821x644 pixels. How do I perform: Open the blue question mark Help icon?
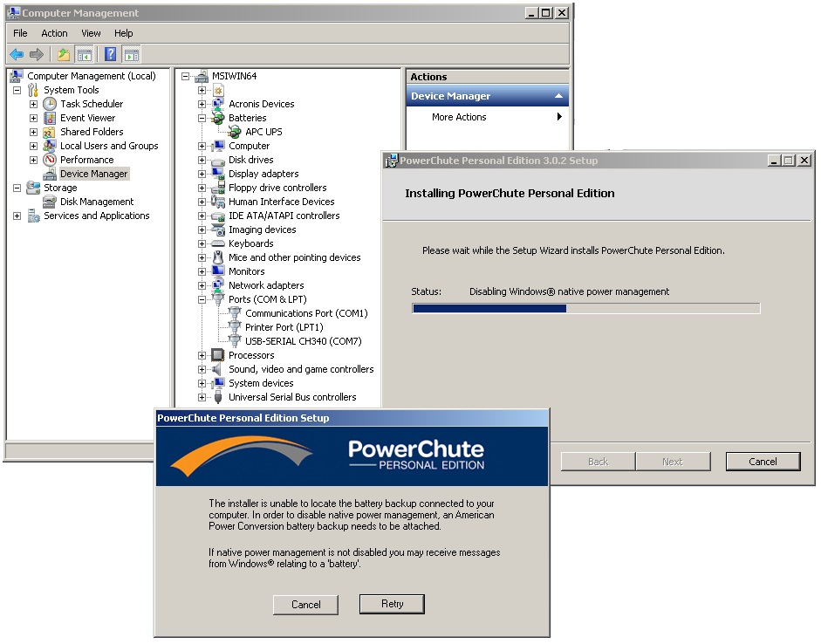click(x=111, y=54)
